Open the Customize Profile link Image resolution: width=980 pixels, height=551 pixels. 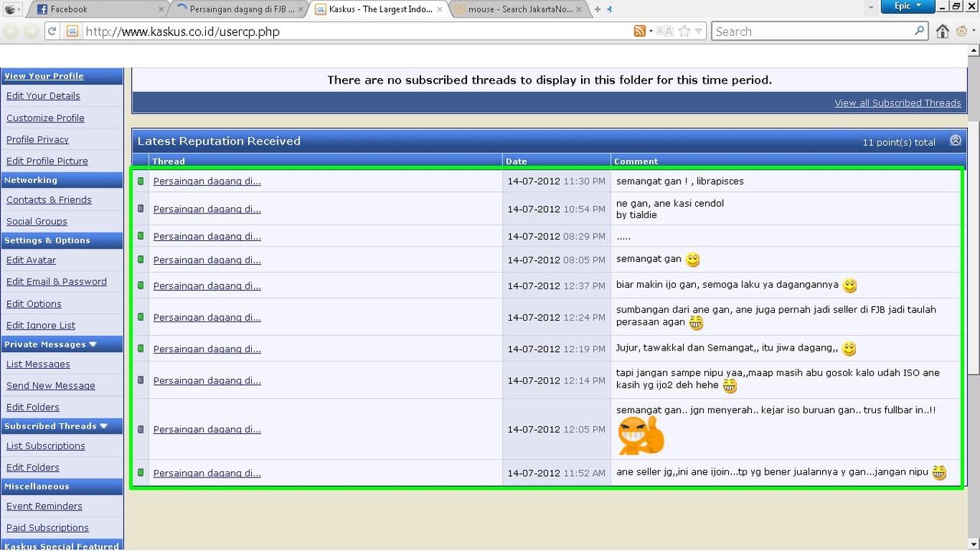(45, 118)
